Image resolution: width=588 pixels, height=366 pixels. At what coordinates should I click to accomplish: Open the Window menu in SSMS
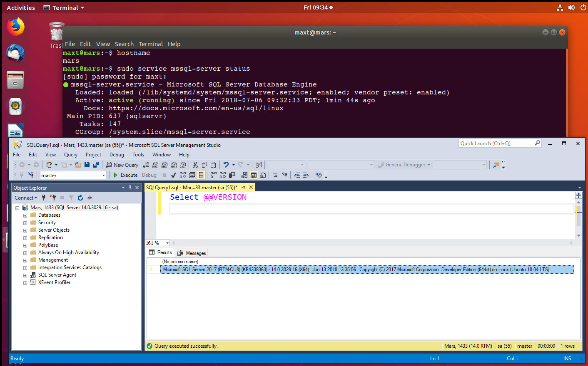(x=162, y=155)
